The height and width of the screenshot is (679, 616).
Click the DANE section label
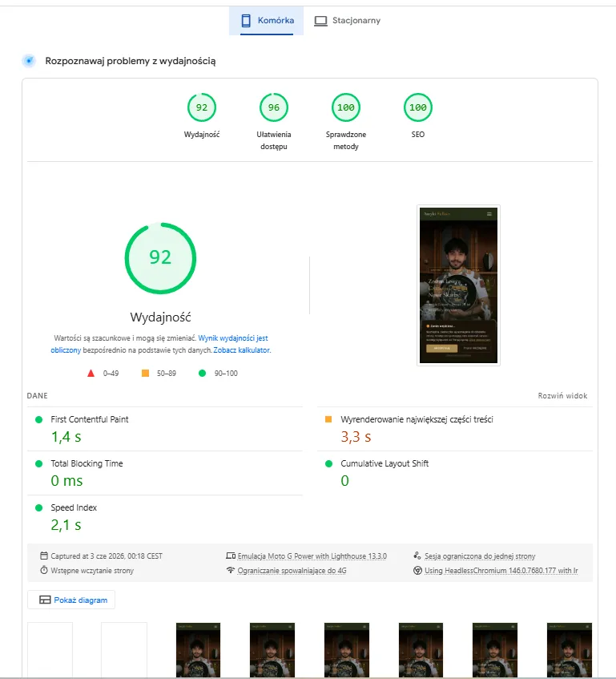[x=37, y=396]
